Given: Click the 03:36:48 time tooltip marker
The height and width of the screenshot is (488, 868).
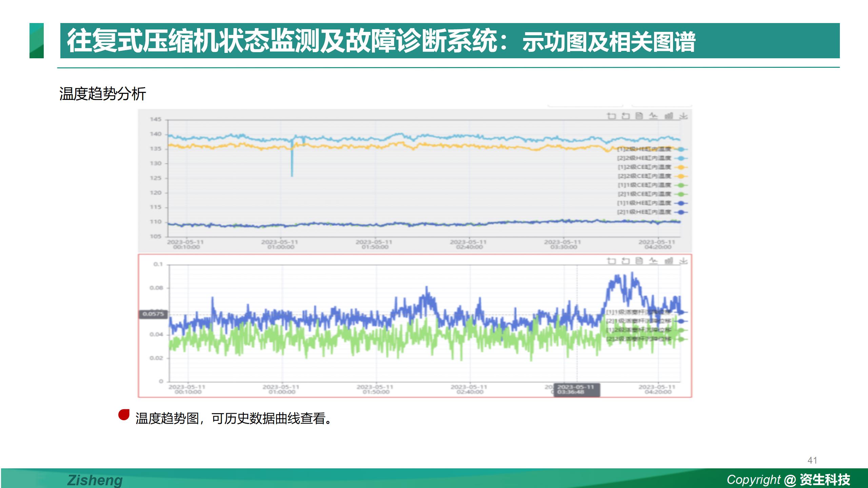Looking at the screenshot, I should [x=576, y=390].
